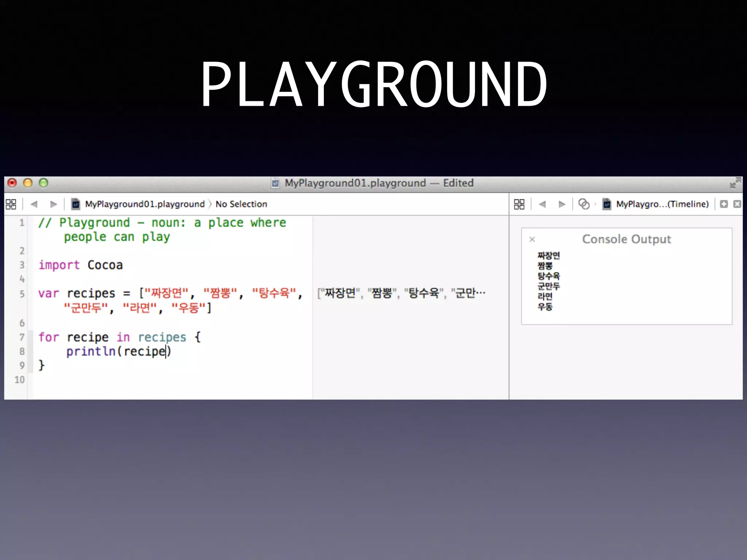Click MyPlayground01.playground file icon in jump bar
The width and height of the screenshot is (747, 560).
pos(76,204)
